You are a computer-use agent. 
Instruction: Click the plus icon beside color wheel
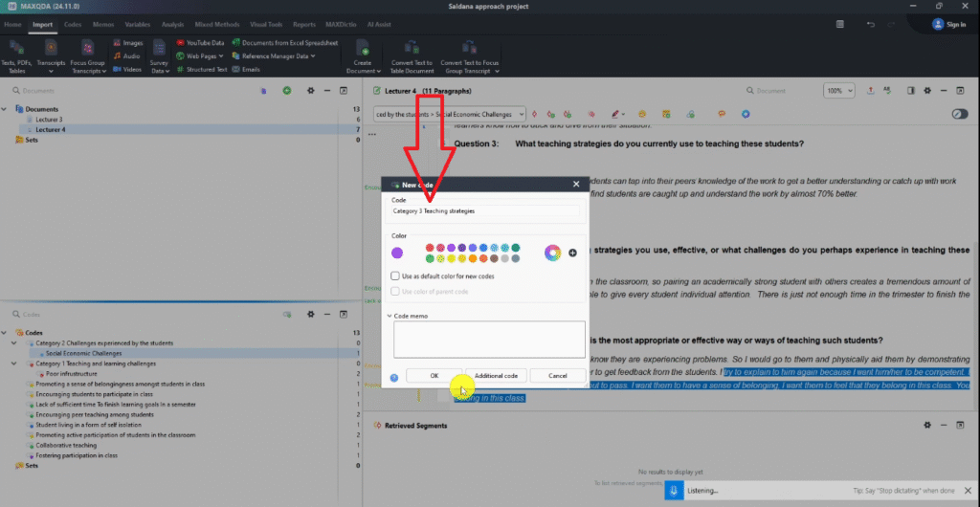click(572, 253)
